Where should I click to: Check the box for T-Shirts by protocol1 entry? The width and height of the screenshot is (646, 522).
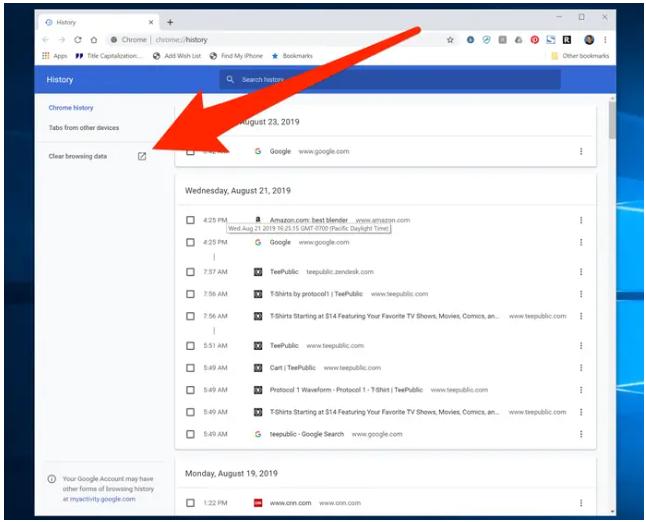click(190, 294)
